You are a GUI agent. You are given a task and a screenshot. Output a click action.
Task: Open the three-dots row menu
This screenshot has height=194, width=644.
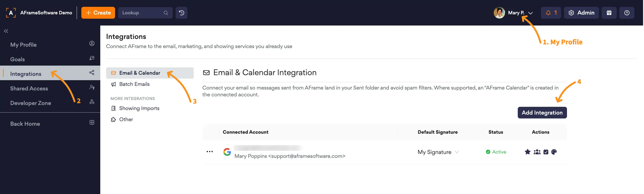(x=209, y=152)
